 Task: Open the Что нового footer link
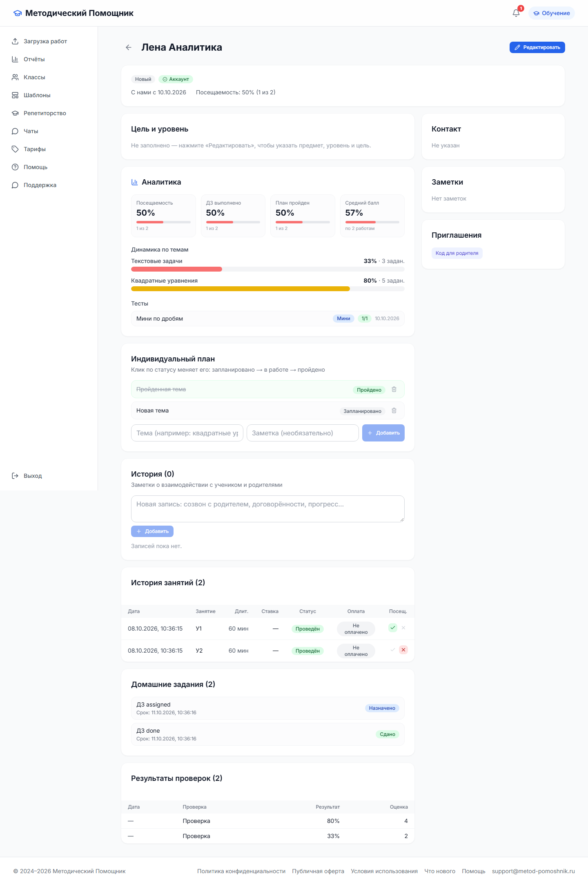coord(440,871)
